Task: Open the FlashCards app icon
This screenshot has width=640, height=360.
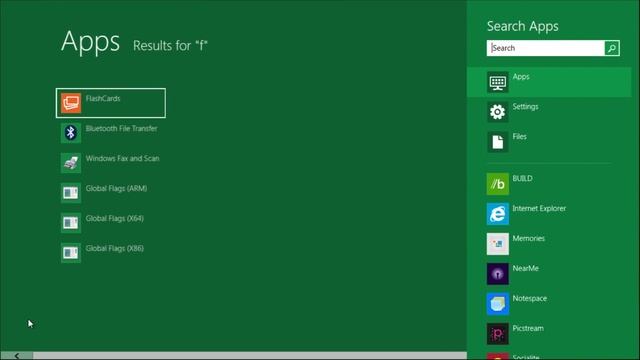Action: (x=71, y=103)
